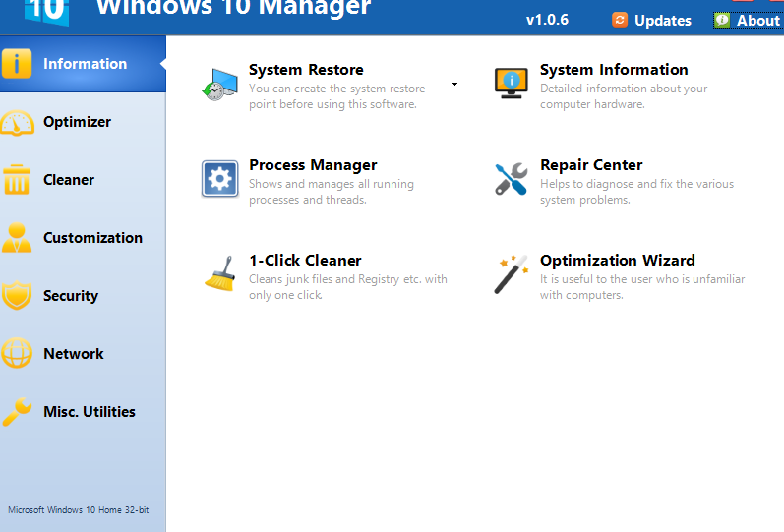784x532 pixels.
Task: Select the Misc. Utilities tab
Action: 89,412
